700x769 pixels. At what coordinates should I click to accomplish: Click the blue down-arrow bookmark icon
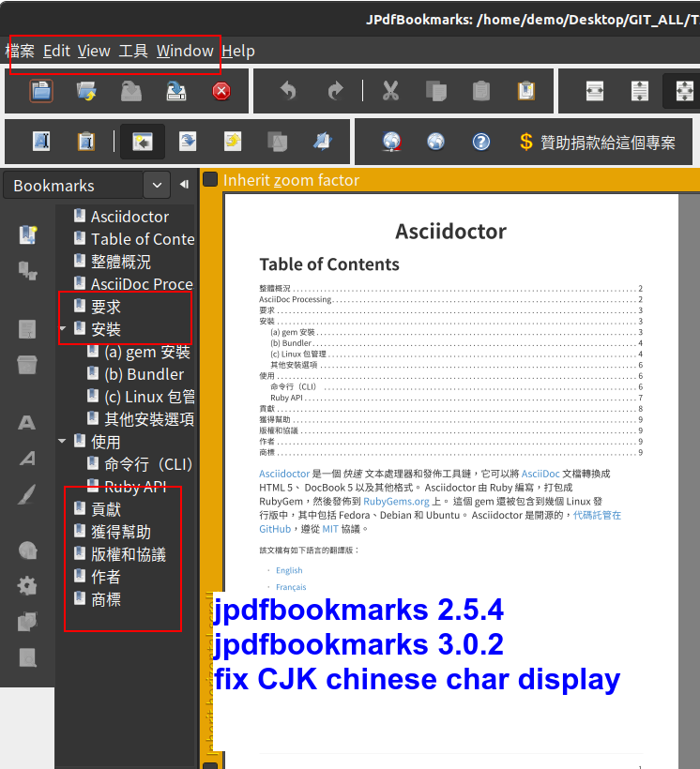pyautogui.click(x=188, y=142)
